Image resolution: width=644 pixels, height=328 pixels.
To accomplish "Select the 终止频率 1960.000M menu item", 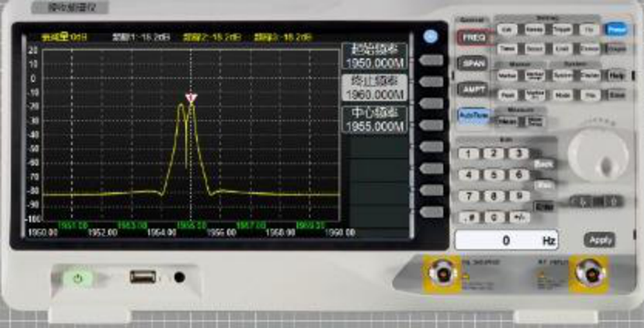I will (x=375, y=87).
